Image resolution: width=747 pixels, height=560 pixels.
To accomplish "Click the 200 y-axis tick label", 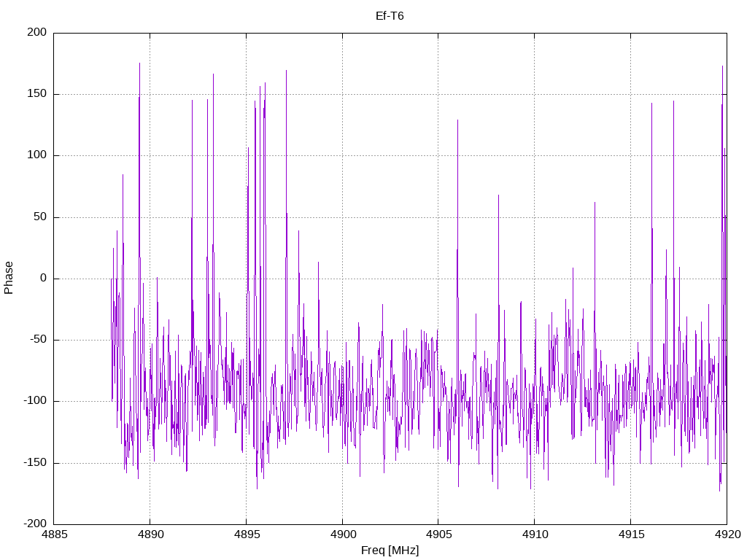I will point(37,32).
